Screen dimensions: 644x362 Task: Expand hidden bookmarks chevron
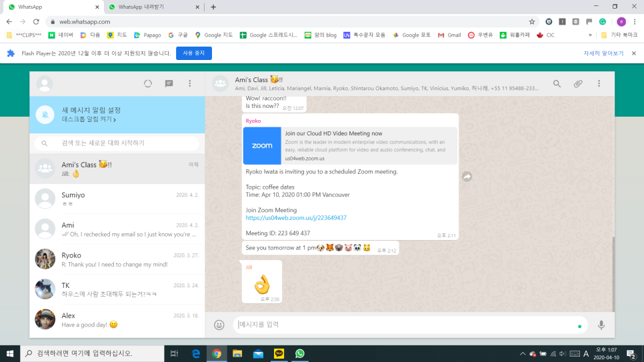point(590,35)
